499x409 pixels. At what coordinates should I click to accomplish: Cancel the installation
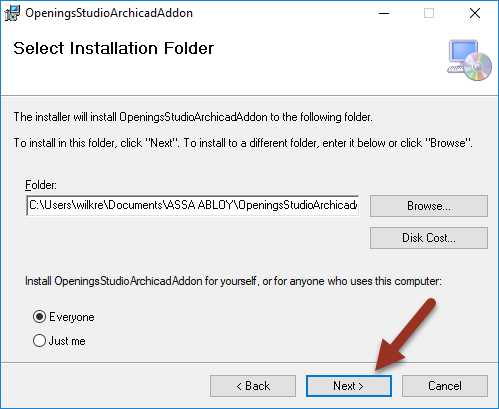pyautogui.click(x=445, y=386)
